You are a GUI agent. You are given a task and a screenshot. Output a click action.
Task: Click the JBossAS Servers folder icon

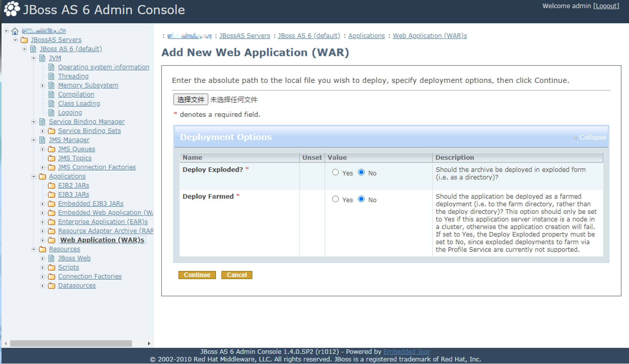tap(24, 40)
